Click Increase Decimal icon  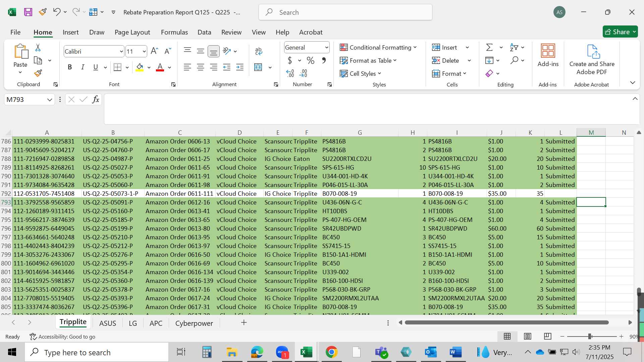point(290,73)
